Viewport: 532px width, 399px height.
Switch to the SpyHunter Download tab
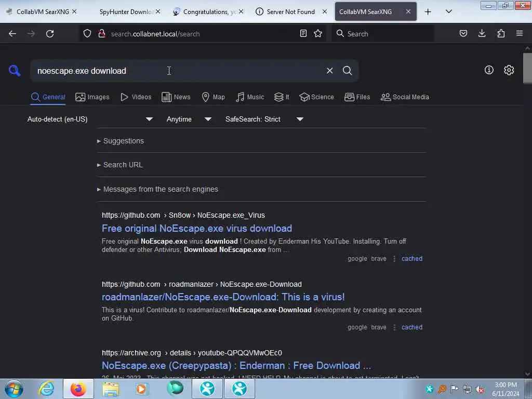[126, 12]
